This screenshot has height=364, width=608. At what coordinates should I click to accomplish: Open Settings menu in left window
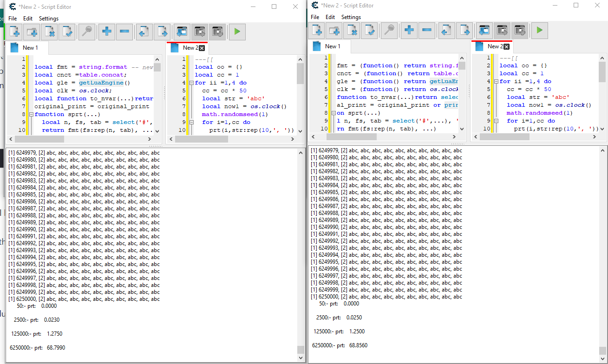click(x=49, y=19)
